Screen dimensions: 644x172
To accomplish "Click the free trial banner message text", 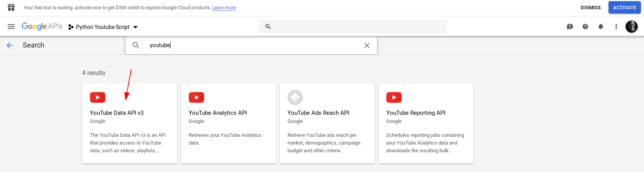I will [x=117, y=8].
